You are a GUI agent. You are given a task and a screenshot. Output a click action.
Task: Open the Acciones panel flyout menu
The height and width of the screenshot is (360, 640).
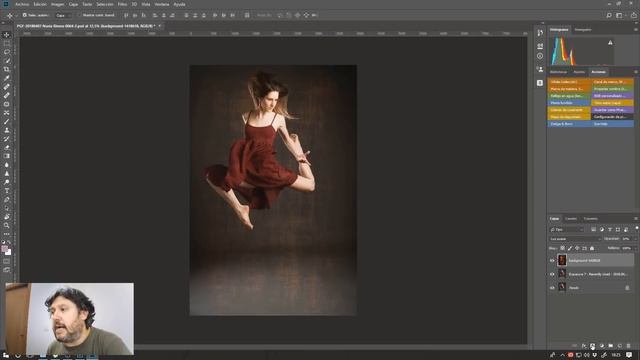pos(636,72)
